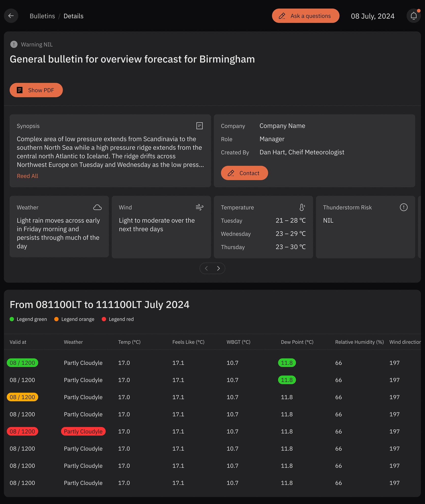
Task: Expand synopsis with Reed All
Action: (28, 176)
